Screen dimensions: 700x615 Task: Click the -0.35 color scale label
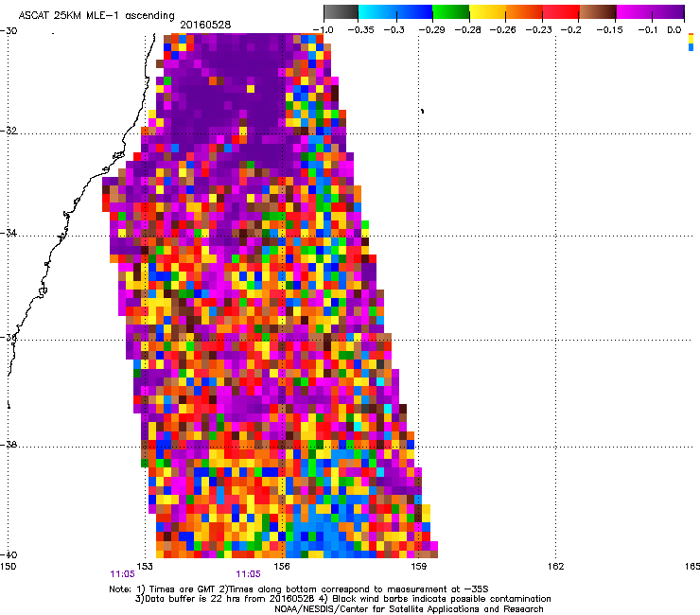coord(360,30)
